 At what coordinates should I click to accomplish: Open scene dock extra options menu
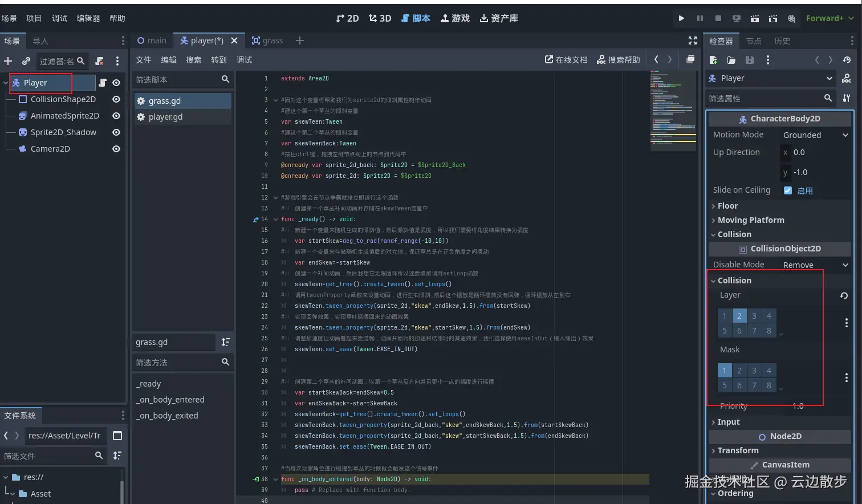click(117, 61)
